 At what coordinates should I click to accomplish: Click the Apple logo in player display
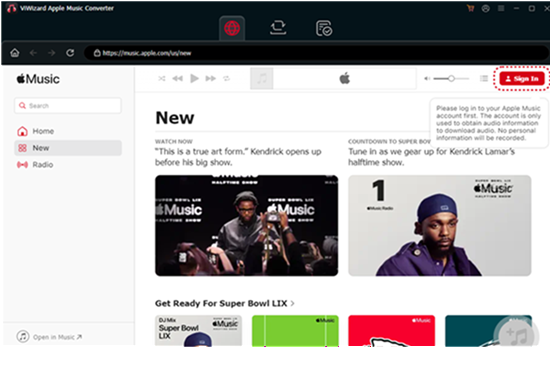pyautogui.click(x=344, y=79)
